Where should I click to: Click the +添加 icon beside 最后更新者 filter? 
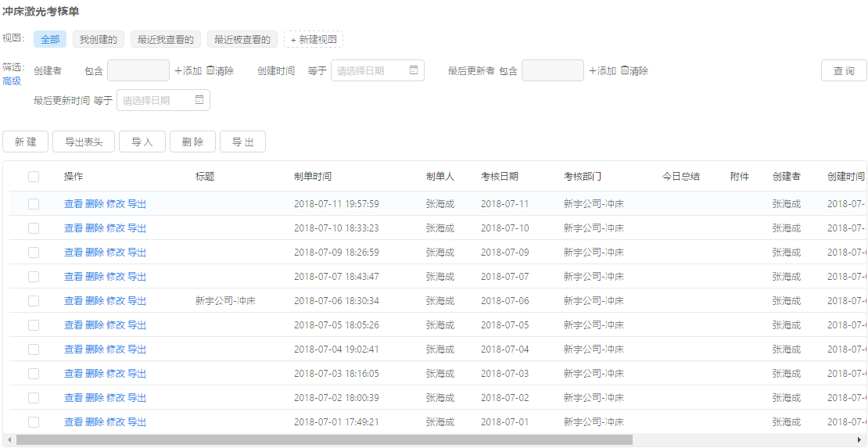pyautogui.click(x=593, y=70)
